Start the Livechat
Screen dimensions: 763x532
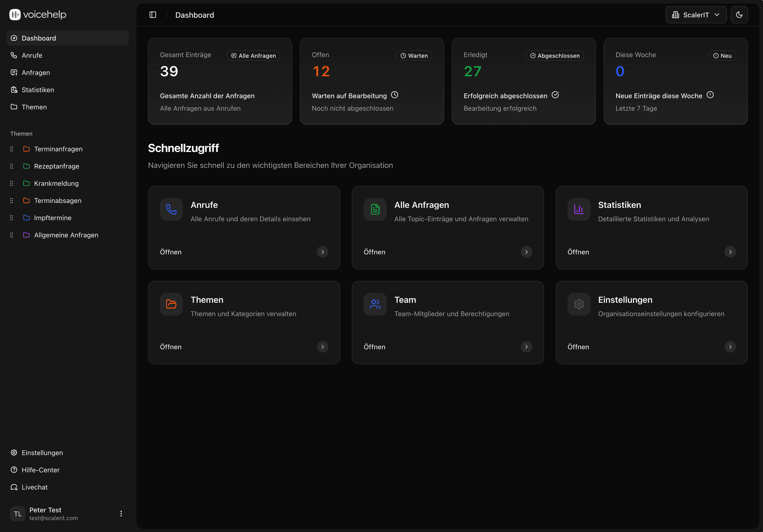pyautogui.click(x=67, y=487)
